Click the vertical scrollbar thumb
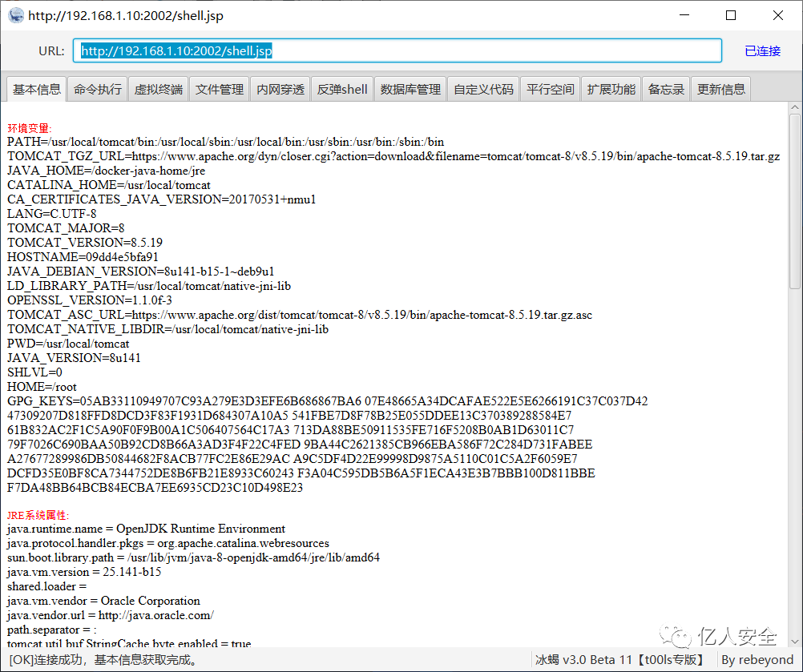The height and width of the screenshot is (672, 803). point(795,202)
